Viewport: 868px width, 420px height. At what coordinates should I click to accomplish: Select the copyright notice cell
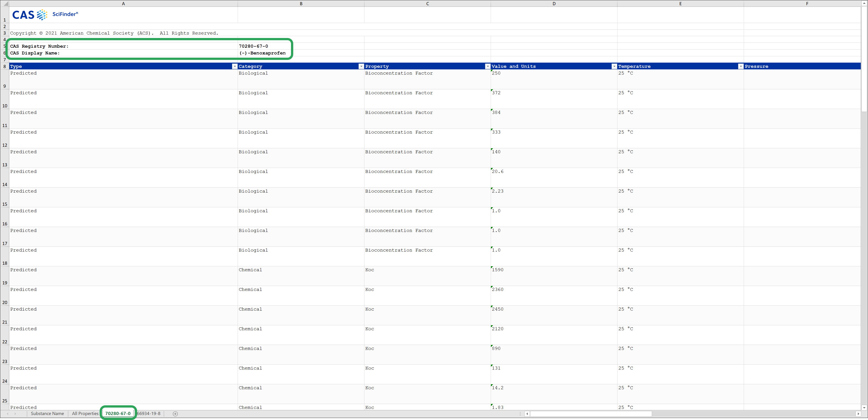coord(123,33)
